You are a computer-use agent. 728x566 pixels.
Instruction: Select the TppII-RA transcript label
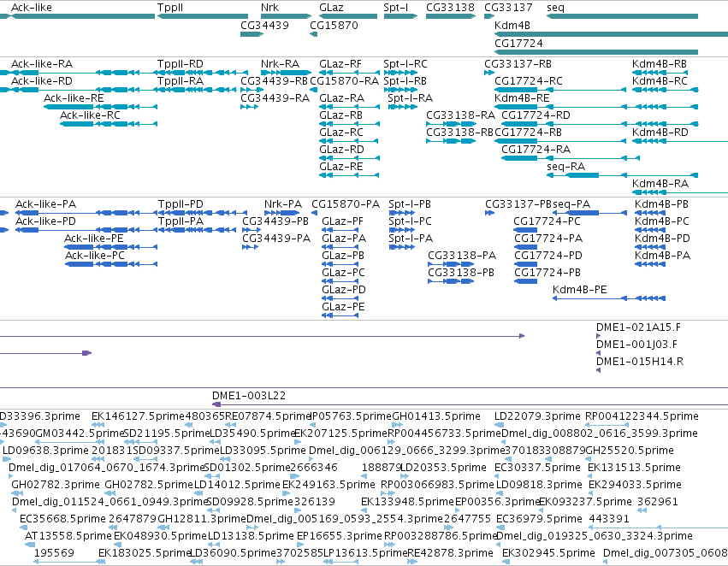click(181, 81)
